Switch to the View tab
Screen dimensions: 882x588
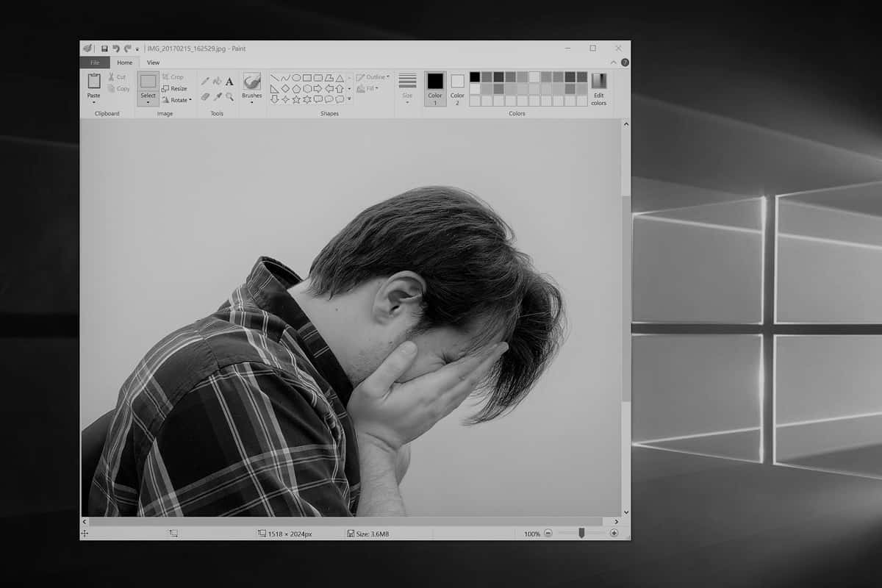(x=153, y=62)
